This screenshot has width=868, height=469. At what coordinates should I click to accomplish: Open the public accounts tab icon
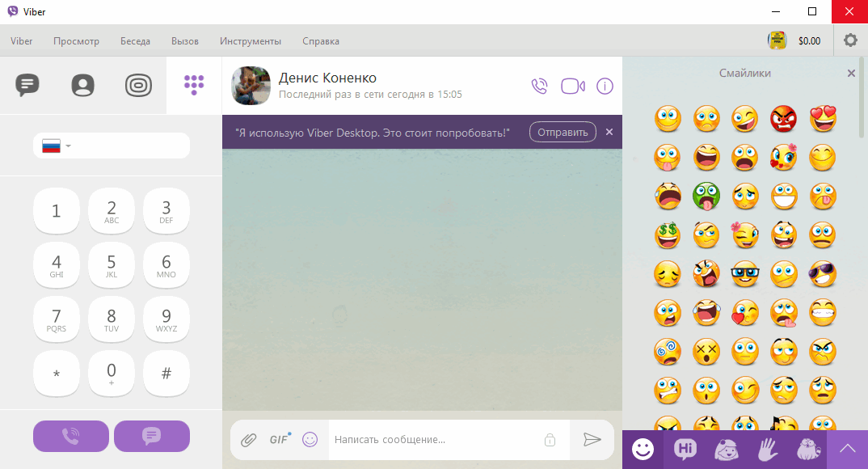point(138,85)
